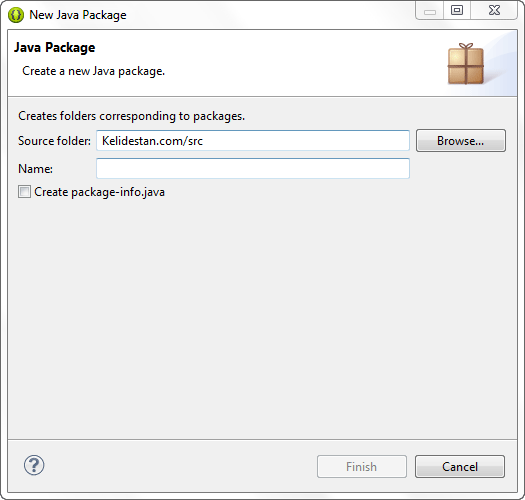
Task: Minimize the New Java Package dialog
Action: click(430, 11)
